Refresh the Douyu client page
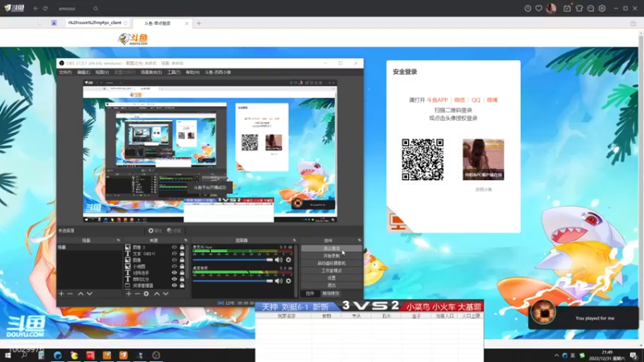 45,8
